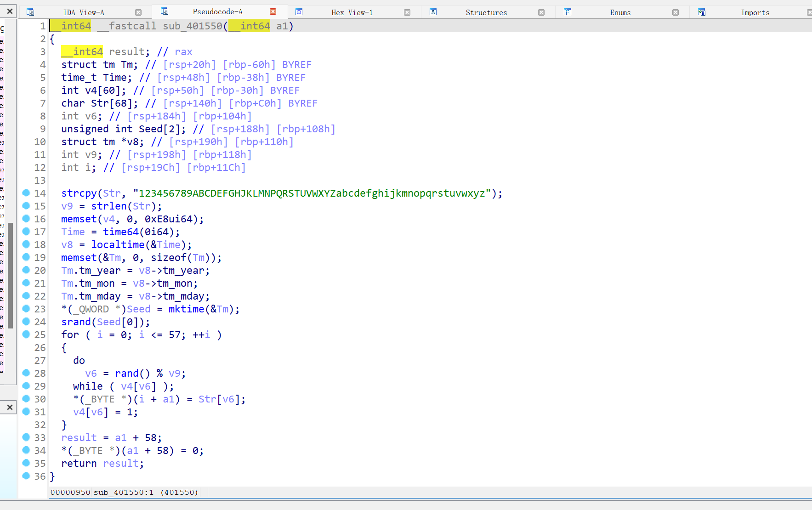
Task: Click Tm.tm_year assignment on line 20
Action: coord(136,270)
